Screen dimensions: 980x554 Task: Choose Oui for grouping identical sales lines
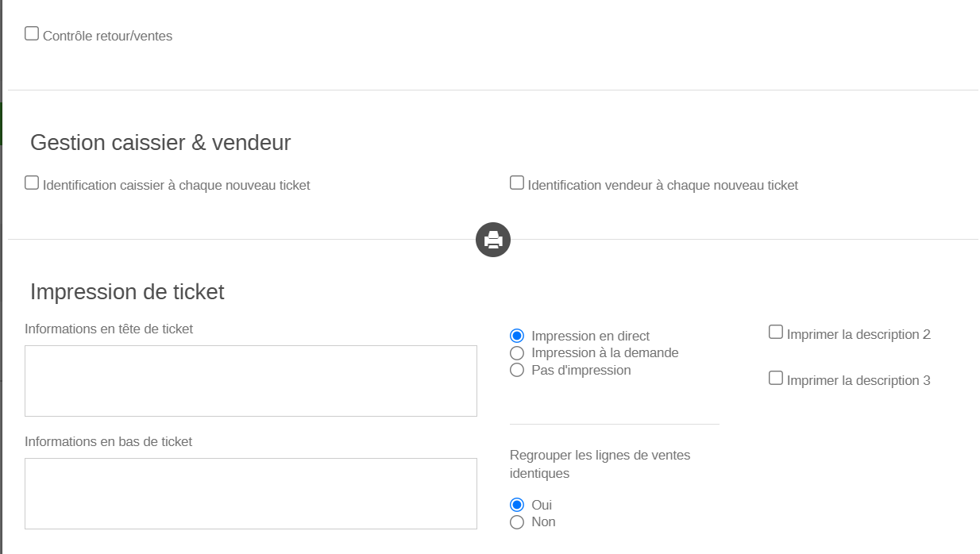pyautogui.click(x=517, y=505)
